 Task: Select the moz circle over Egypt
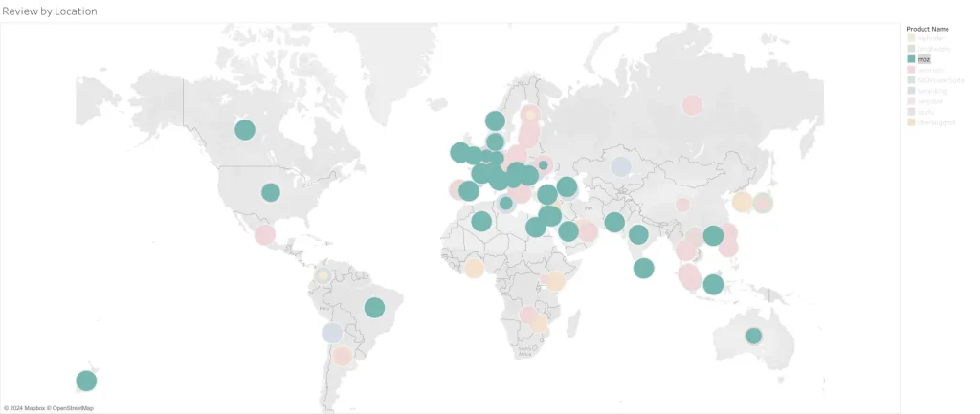click(x=536, y=227)
